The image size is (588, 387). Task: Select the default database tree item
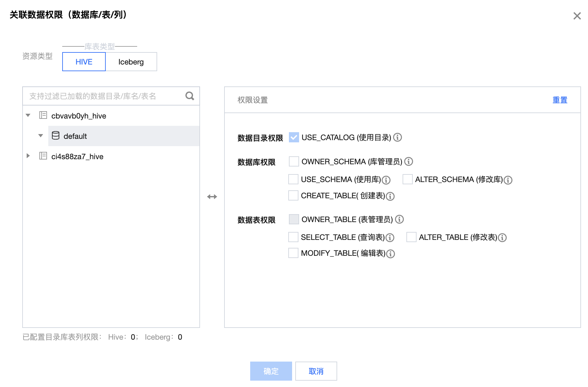point(75,136)
